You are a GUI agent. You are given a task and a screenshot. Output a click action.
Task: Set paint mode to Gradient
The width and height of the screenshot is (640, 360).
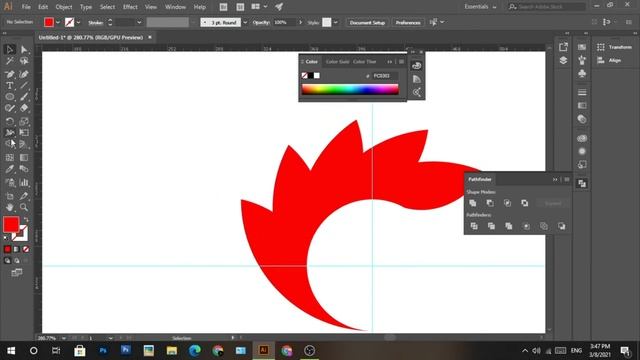[x=17, y=249]
